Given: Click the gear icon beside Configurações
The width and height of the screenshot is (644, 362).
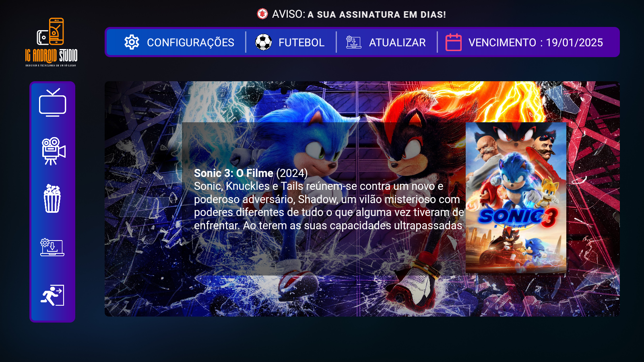Looking at the screenshot, I should 132,42.
